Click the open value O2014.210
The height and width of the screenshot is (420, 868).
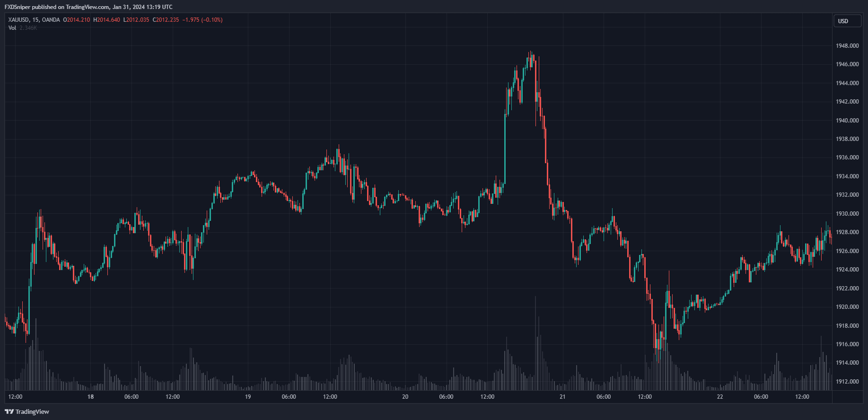tap(76, 20)
